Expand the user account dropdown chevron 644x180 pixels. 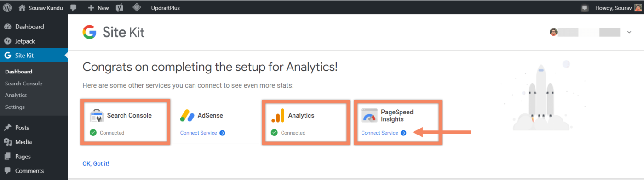coord(629,32)
